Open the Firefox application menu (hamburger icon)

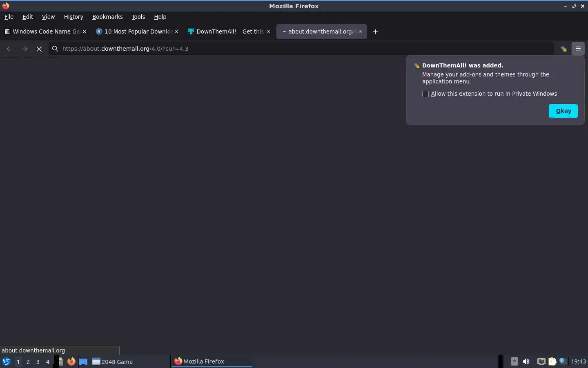(578, 49)
